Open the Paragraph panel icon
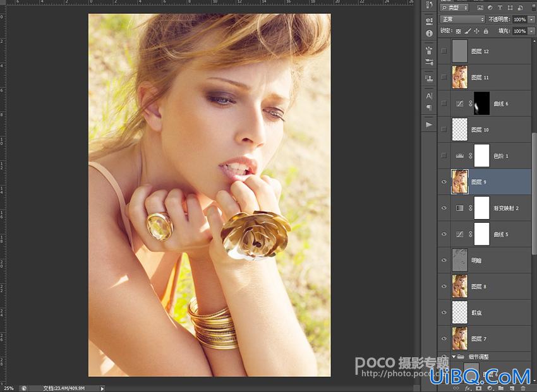Screen dimensions: 537x392 tap(429, 107)
